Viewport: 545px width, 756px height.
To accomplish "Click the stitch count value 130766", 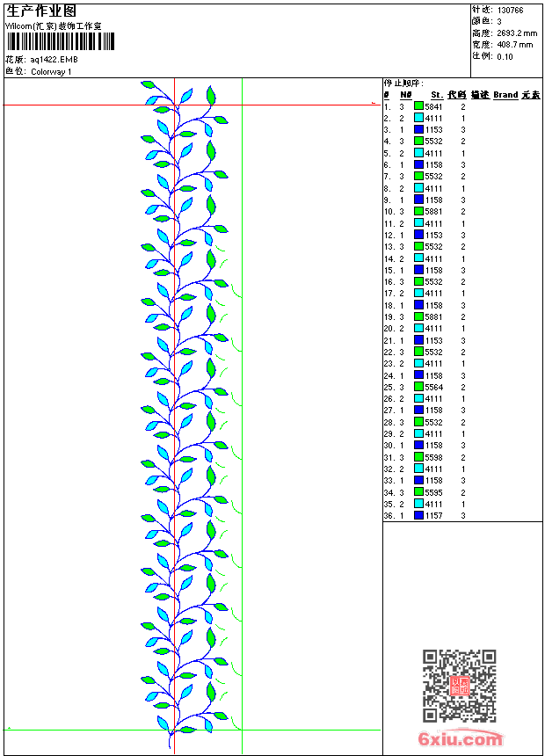I will [510, 11].
